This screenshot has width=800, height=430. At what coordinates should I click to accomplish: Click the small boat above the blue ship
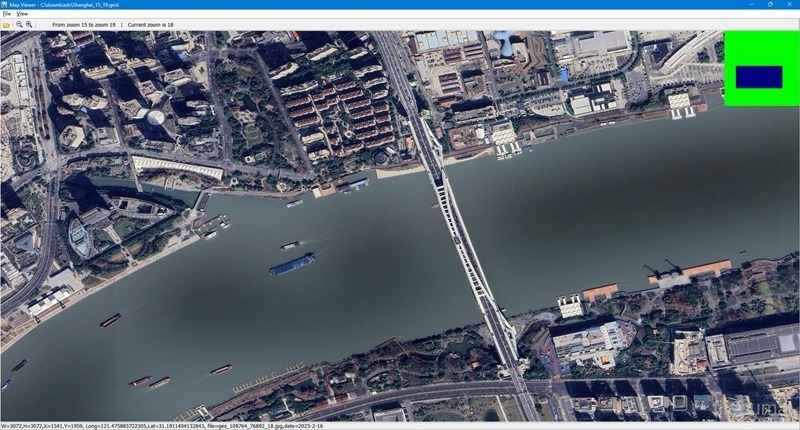[289, 245]
